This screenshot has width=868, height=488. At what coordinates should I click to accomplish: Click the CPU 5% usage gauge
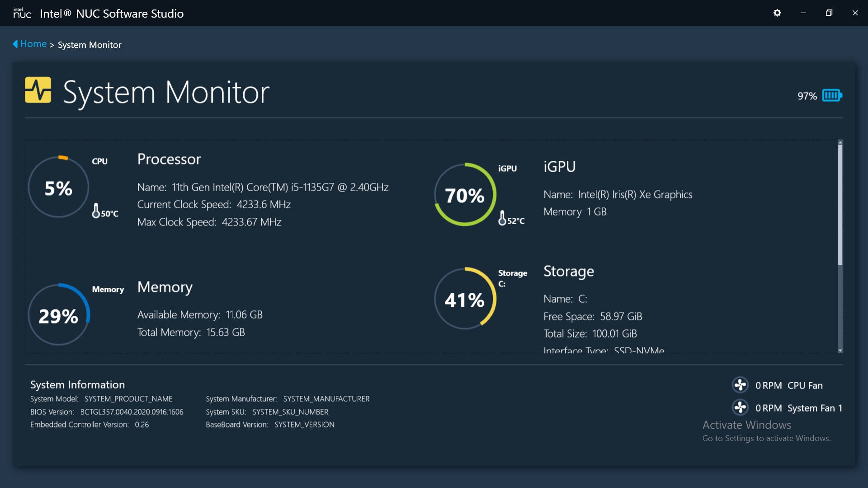click(58, 187)
